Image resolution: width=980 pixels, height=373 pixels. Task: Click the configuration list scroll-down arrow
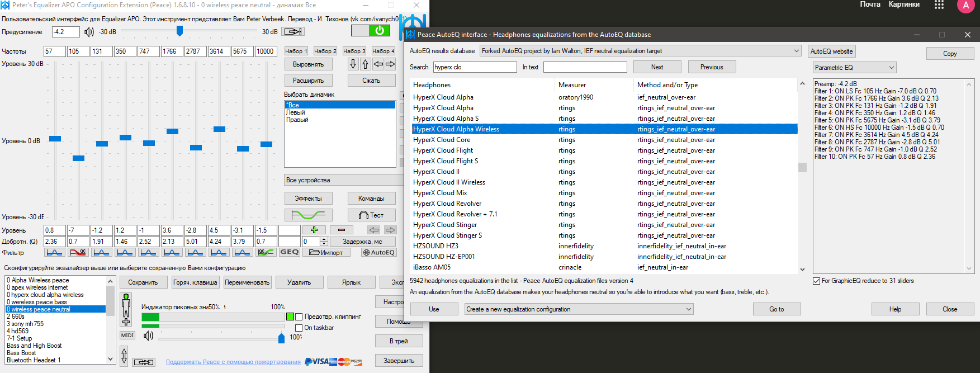pyautogui.click(x=110, y=359)
